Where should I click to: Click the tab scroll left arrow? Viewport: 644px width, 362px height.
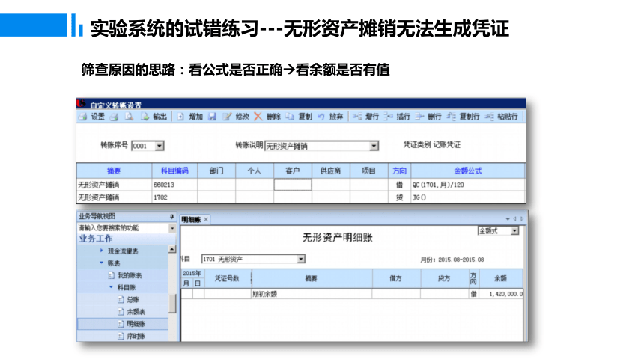tap(514, 219)
